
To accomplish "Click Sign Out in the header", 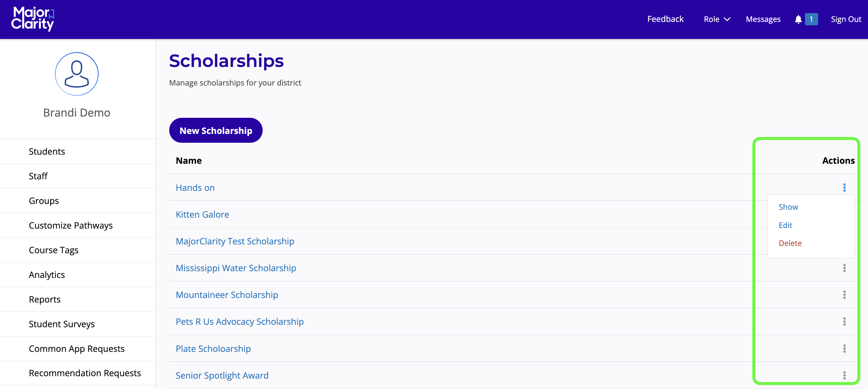I will click(846, 19).
